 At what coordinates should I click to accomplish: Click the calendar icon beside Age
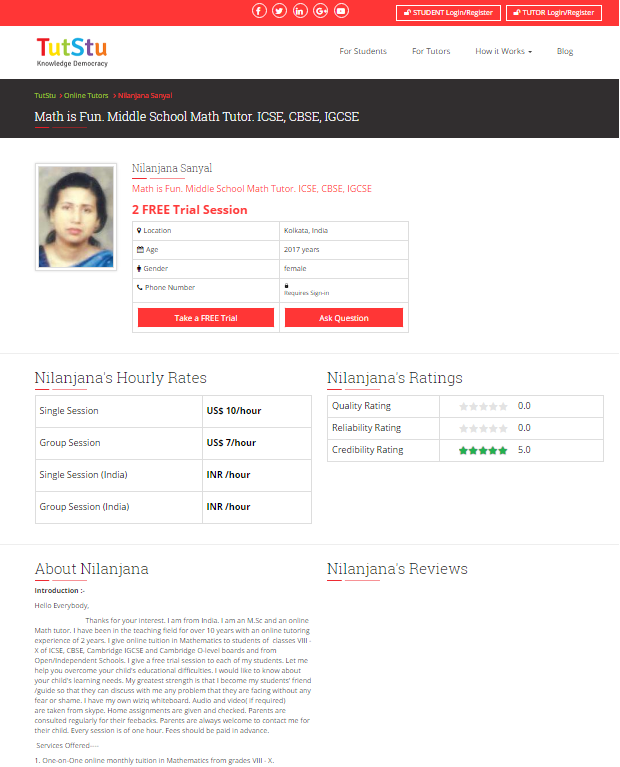140,249
